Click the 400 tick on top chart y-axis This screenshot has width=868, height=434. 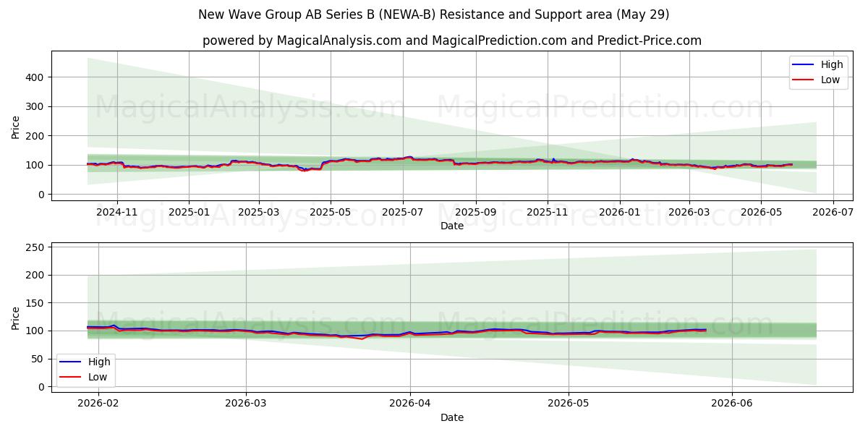coord(36,77)
